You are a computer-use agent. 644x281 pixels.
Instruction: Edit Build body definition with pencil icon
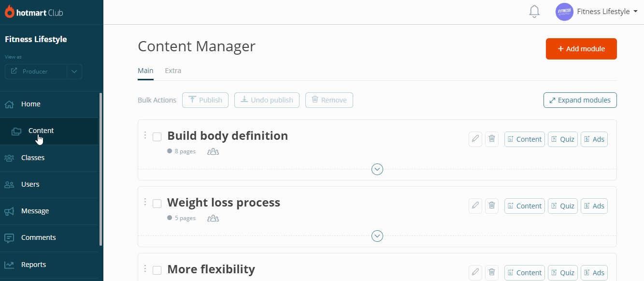(x=475, y=139)
